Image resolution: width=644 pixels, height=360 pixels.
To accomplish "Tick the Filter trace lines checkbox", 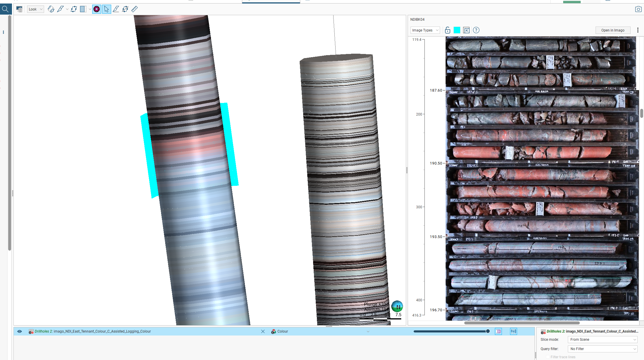I will [548, 357].
